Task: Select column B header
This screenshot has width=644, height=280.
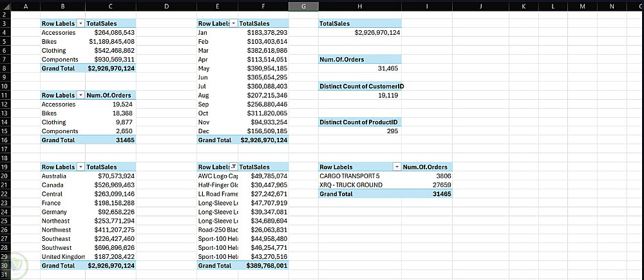Action: [62, 6]
